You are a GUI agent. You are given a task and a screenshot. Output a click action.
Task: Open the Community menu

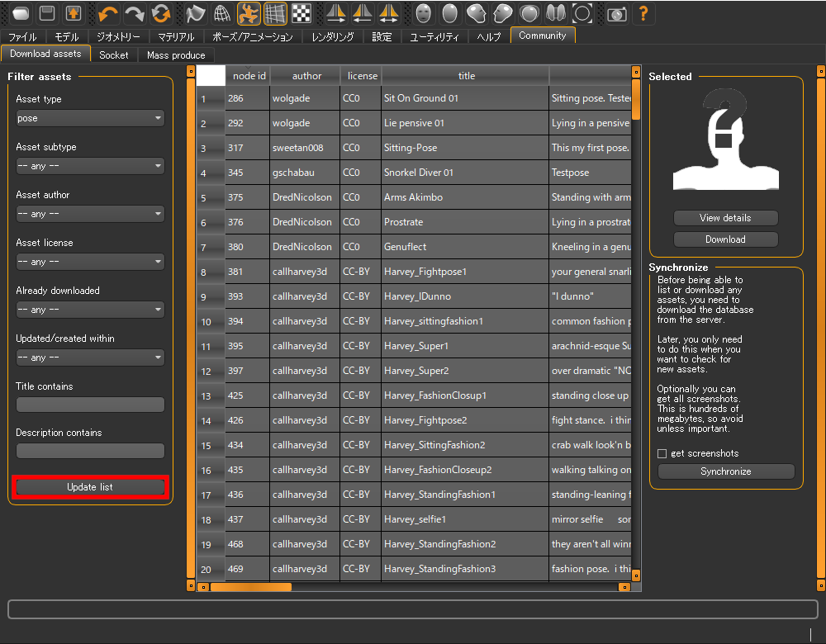543,36
